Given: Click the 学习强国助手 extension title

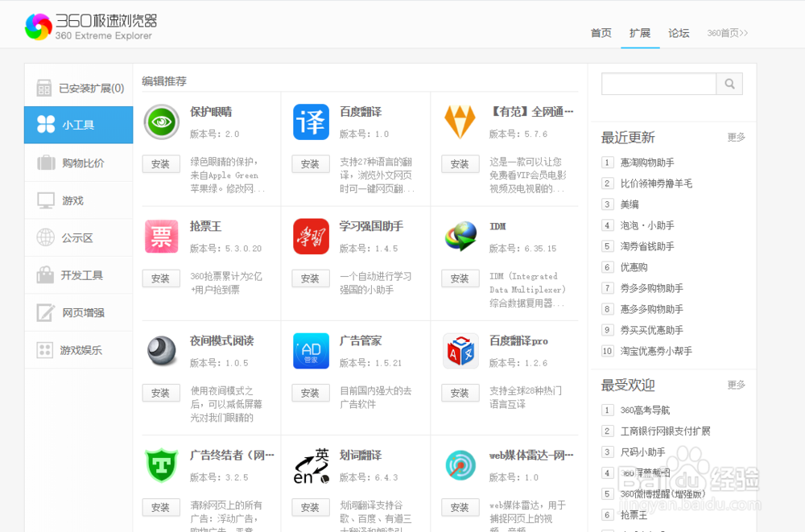Looking at the screenshot, I should [x=371, y=226].
